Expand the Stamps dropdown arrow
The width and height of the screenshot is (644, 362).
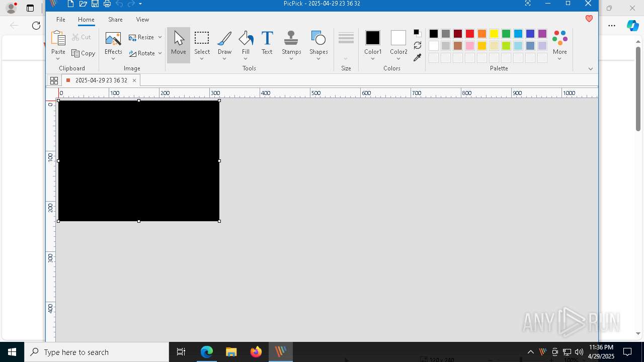291,59
